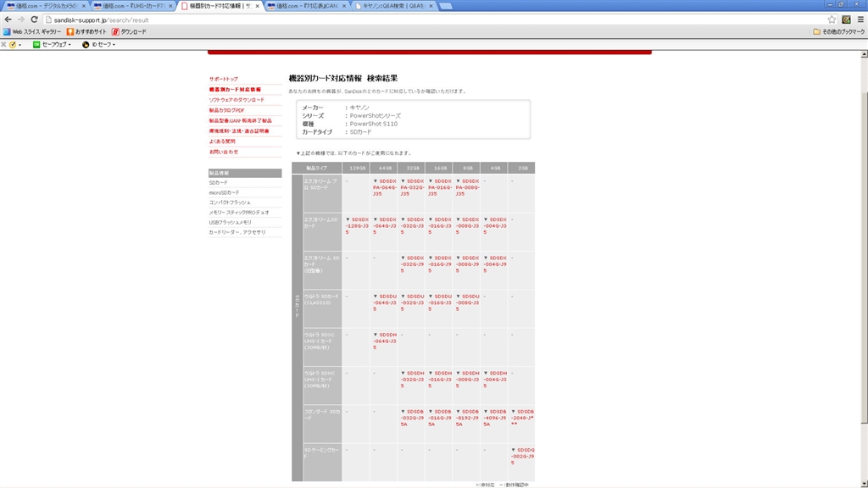Open SDSDX-004G-J35 product link
Screen dimensions: 868x488
click(x=495, y=225)
